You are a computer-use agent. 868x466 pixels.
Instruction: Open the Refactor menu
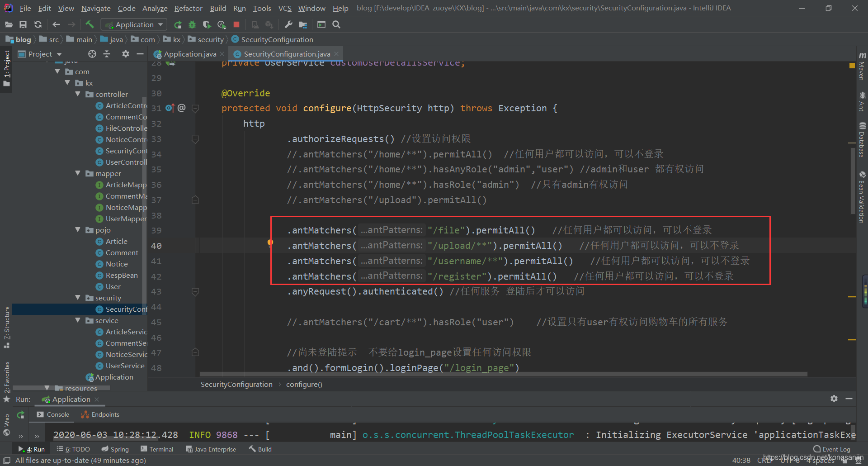click(x=188, y=8)
